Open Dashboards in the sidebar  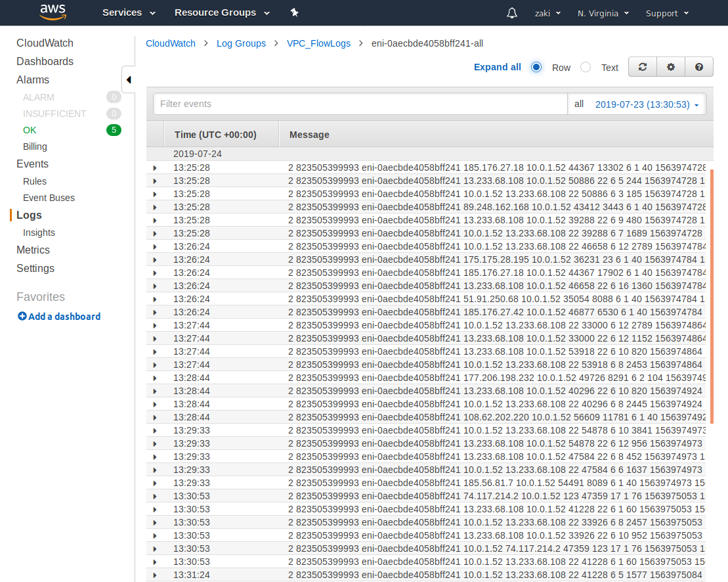click(45, 61)
